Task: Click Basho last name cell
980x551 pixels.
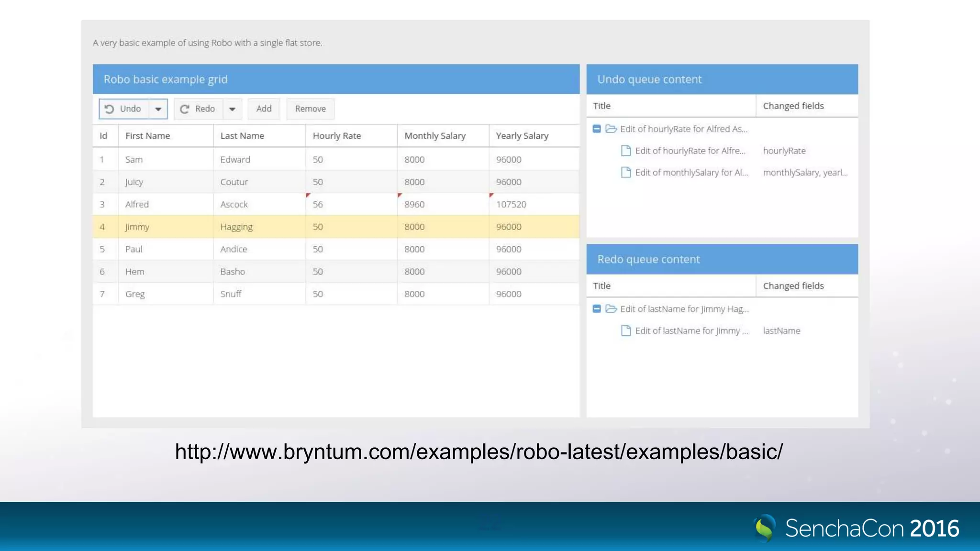Action: 259,272
